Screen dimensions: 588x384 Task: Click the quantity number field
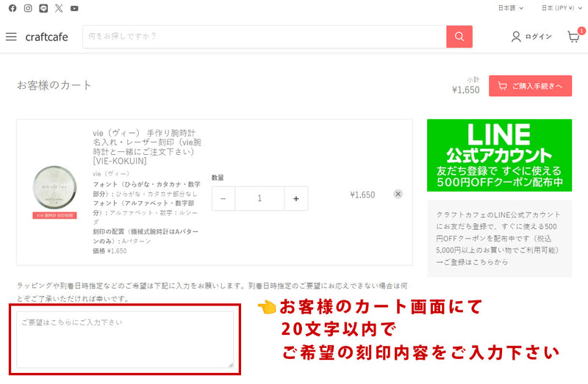(259, 198)
